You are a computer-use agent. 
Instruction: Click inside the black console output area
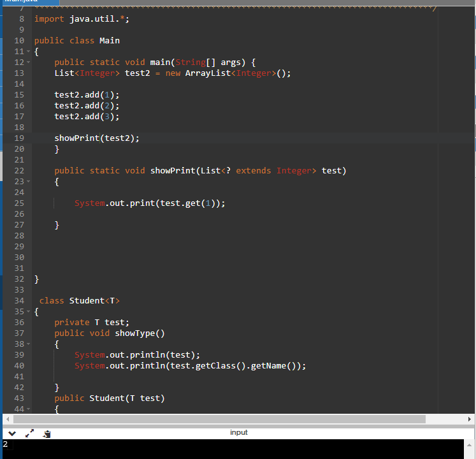[233, 449]
